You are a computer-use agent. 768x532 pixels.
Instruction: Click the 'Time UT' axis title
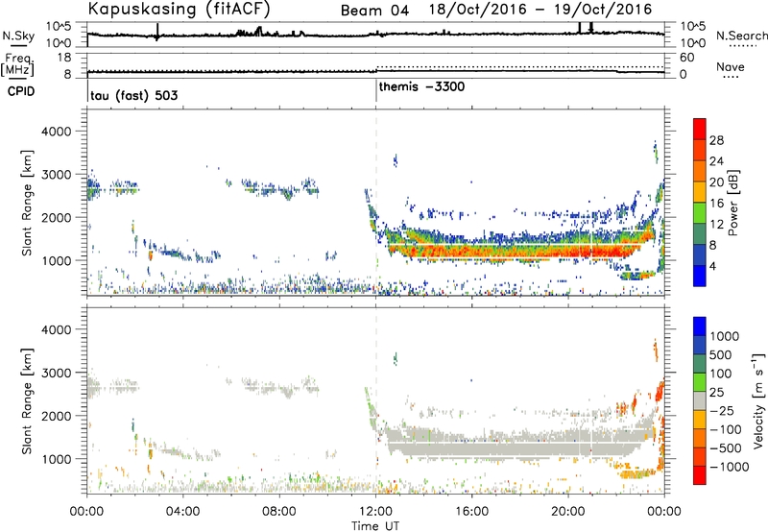[x=375, y=526]
